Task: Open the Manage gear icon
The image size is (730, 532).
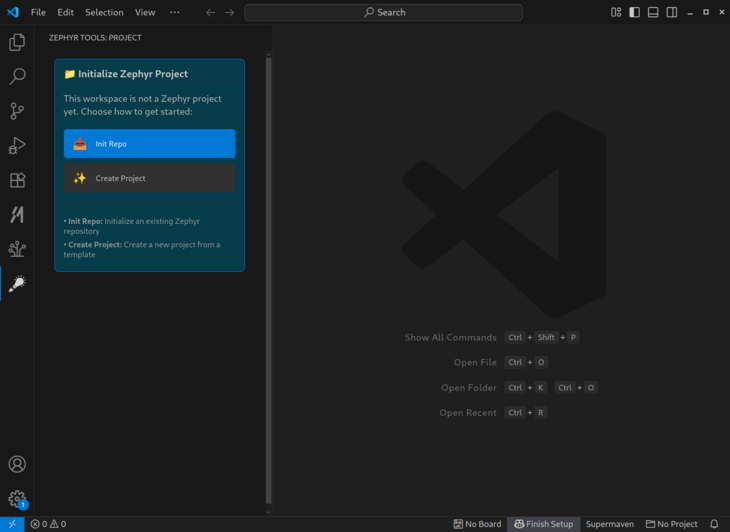Action: 17,498
